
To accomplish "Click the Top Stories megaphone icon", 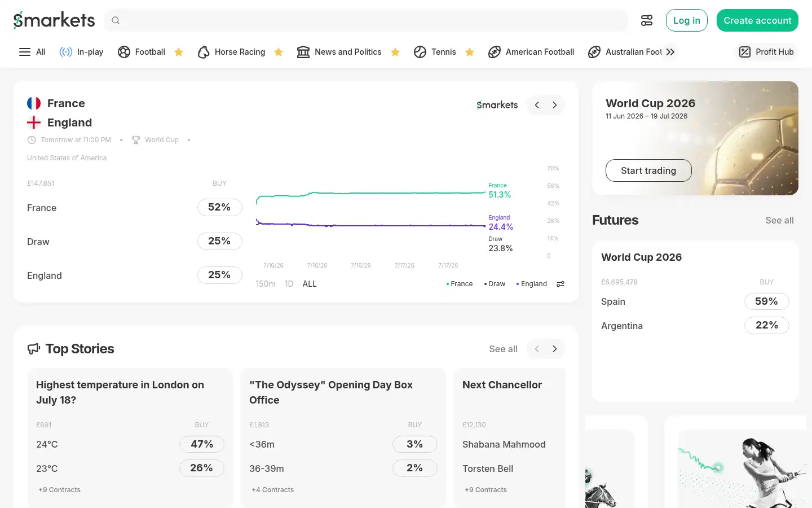I will coord(34,349).
